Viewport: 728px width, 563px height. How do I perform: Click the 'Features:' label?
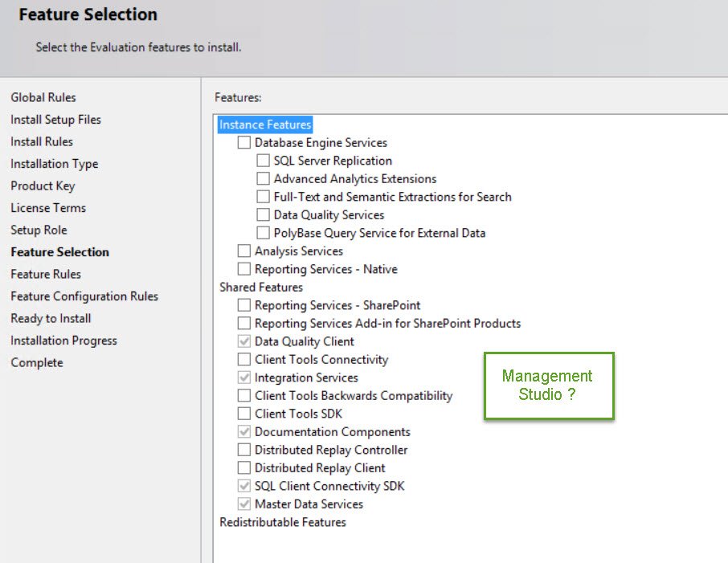[x=238, y=97]
